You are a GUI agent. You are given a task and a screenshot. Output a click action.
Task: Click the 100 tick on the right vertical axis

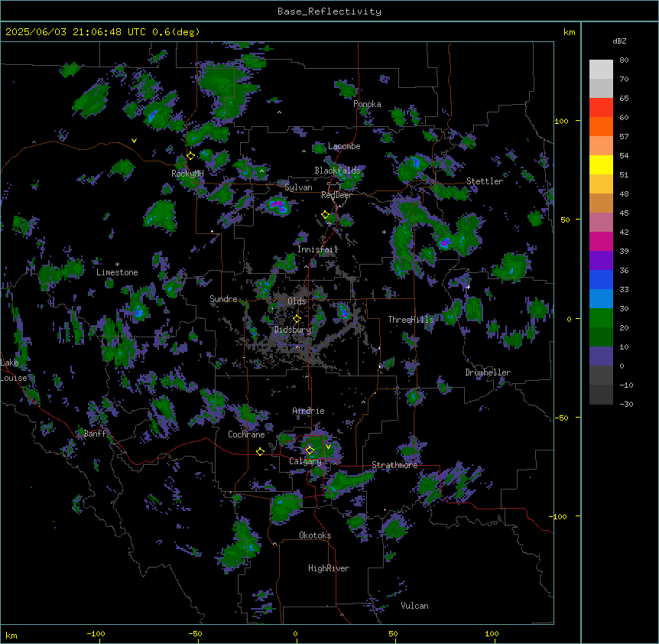point(561,121)
